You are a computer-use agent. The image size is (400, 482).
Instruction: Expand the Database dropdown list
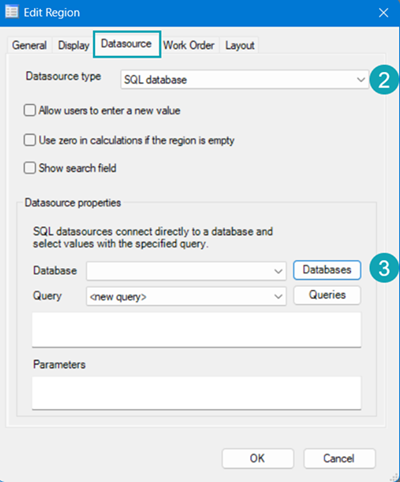(x=186, y=271)
